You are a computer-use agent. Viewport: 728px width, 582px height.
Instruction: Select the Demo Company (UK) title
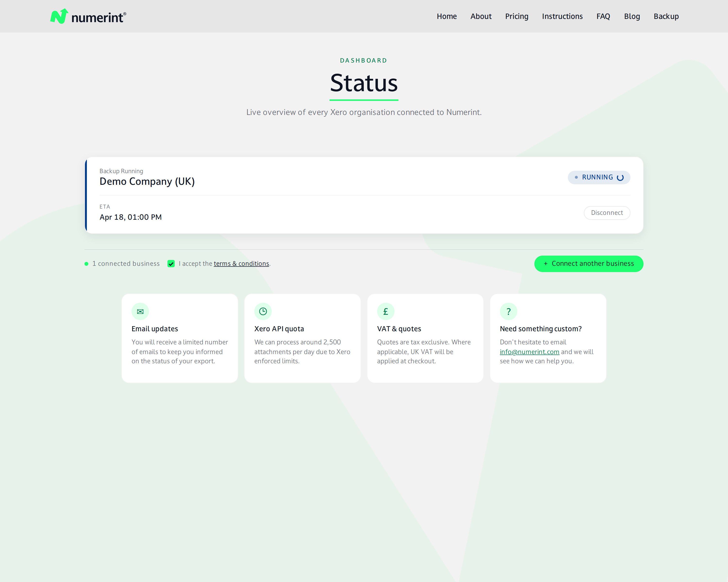pos(147,182)
